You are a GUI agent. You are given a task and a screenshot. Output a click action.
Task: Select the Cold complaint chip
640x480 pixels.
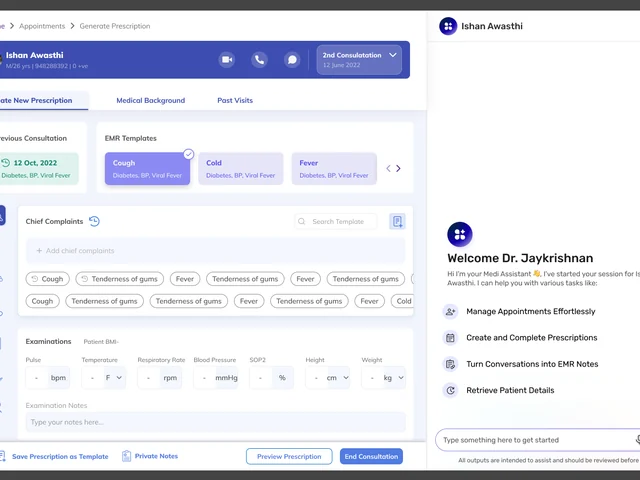402,301
